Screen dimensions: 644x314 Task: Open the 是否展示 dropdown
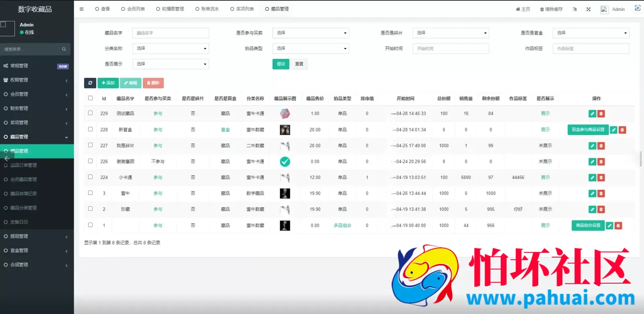pyautogui.click(x=171, y=64)
